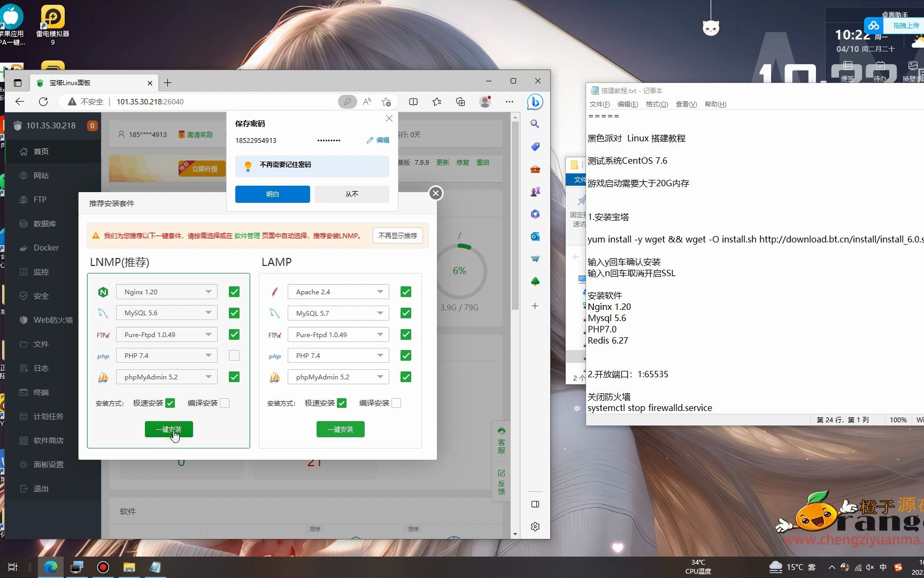Screen dimensions: 924x578
Task: Open 文件 menu in Notepad
Action: [599, 104]
